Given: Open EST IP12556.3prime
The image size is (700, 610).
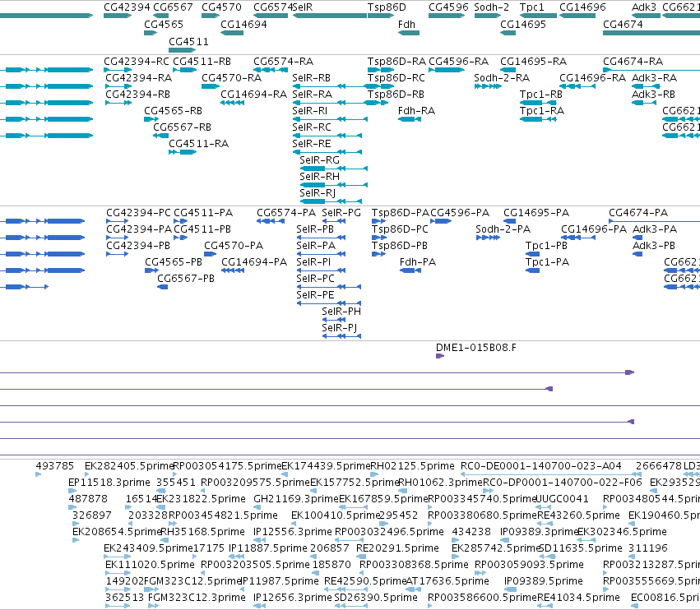Looking at the screenshot, I should coord(293,531).
